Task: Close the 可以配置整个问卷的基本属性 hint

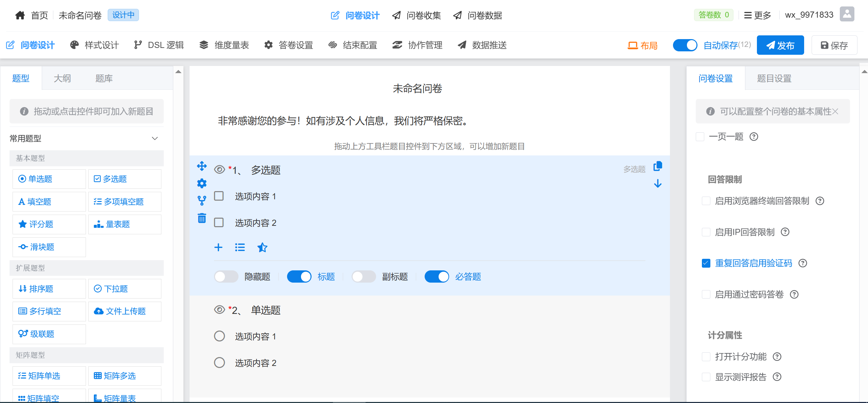Action: click(x=835, y=111)
